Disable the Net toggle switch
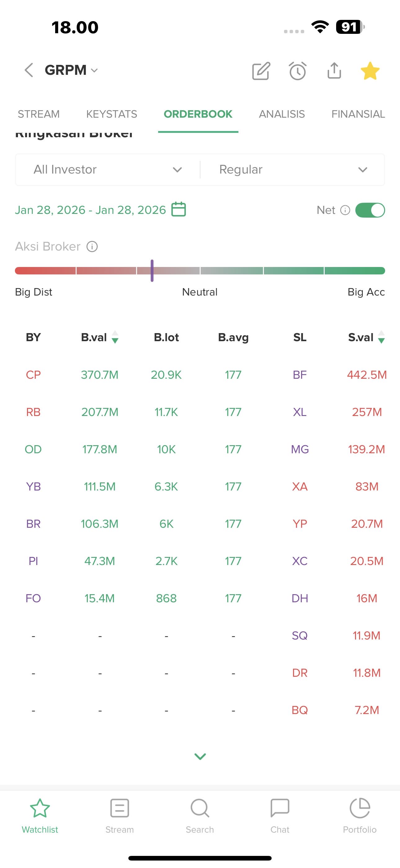The height and width of the screenshot is (868, 400). [x=370, y=210]
